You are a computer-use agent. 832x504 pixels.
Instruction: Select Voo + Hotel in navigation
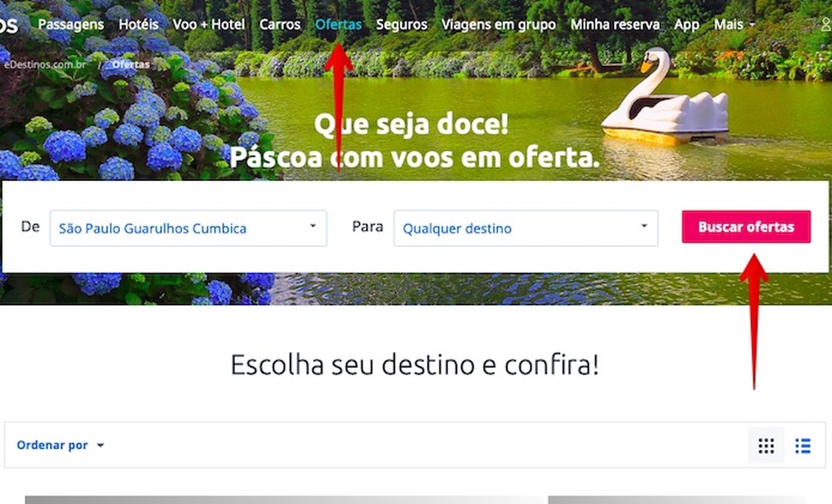(209, 25)
